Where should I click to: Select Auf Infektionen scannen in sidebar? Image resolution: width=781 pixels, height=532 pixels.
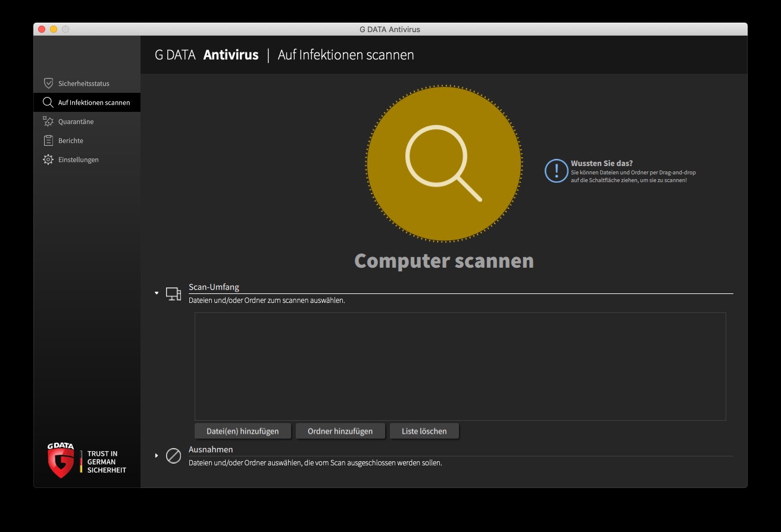coord(87,102)
